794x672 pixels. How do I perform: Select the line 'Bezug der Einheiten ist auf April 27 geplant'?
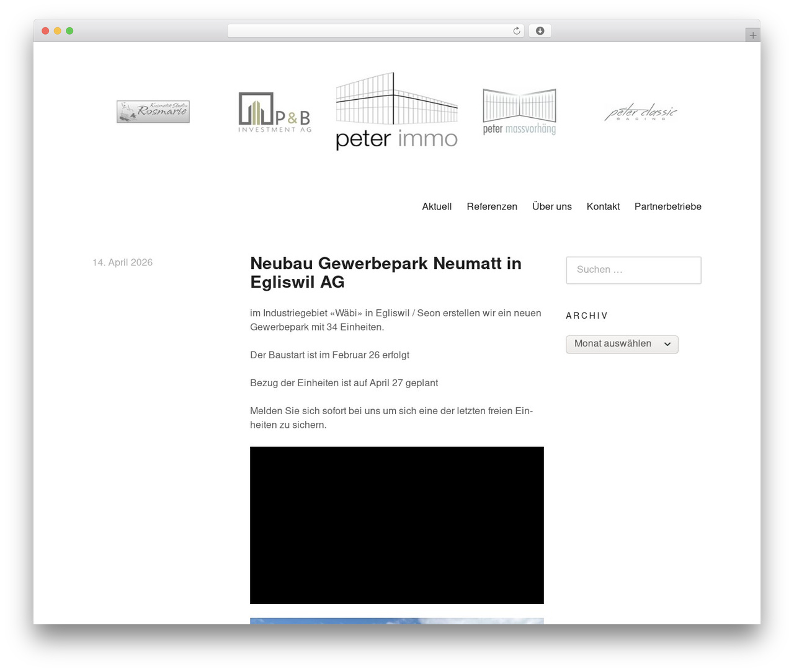pyautogui.click(x=344, y=383)
